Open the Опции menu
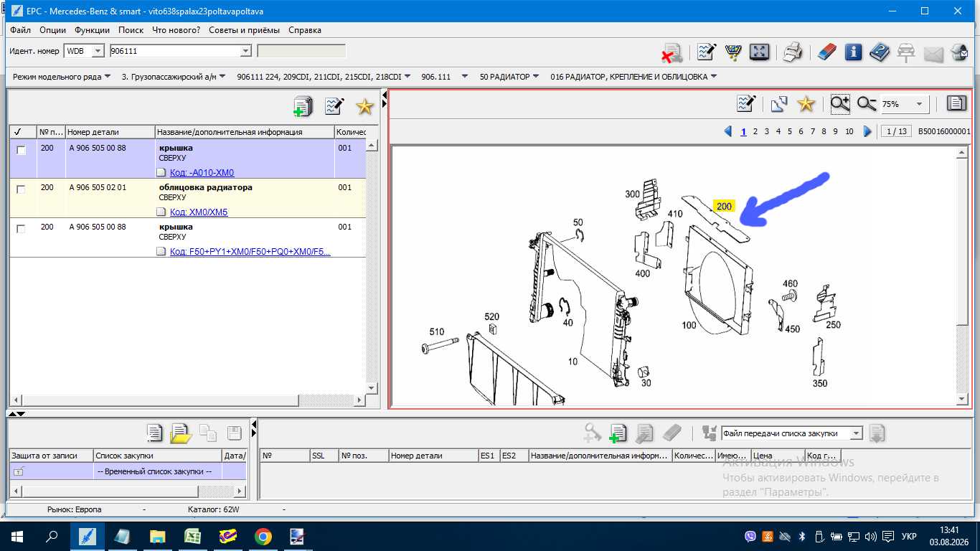This screenshot has height=551, width=980. tap(53, 30)
